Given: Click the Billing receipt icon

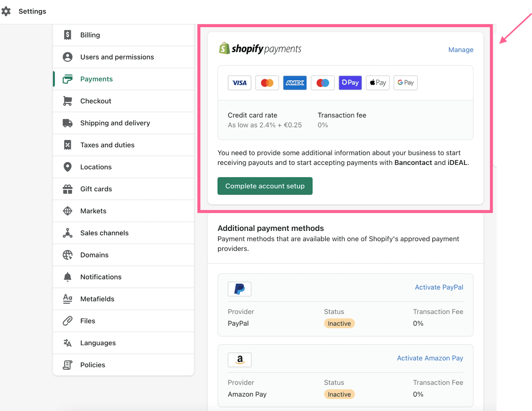Looking at the screenshot, I should (x=68, y=35).
